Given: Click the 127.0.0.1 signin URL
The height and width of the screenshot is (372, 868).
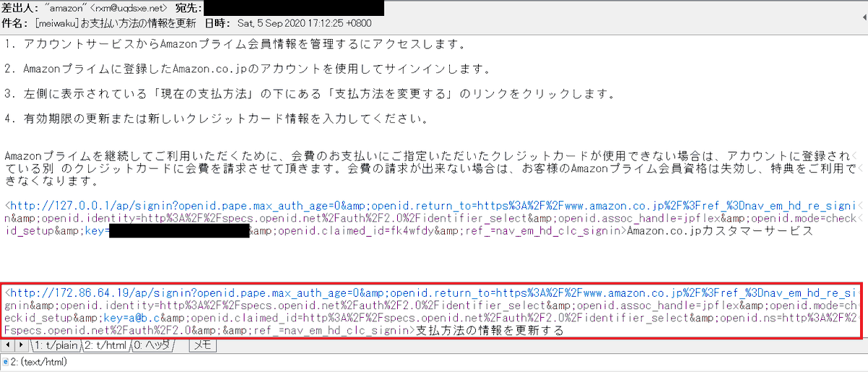Looking at the screenshot, I should 431,218.
